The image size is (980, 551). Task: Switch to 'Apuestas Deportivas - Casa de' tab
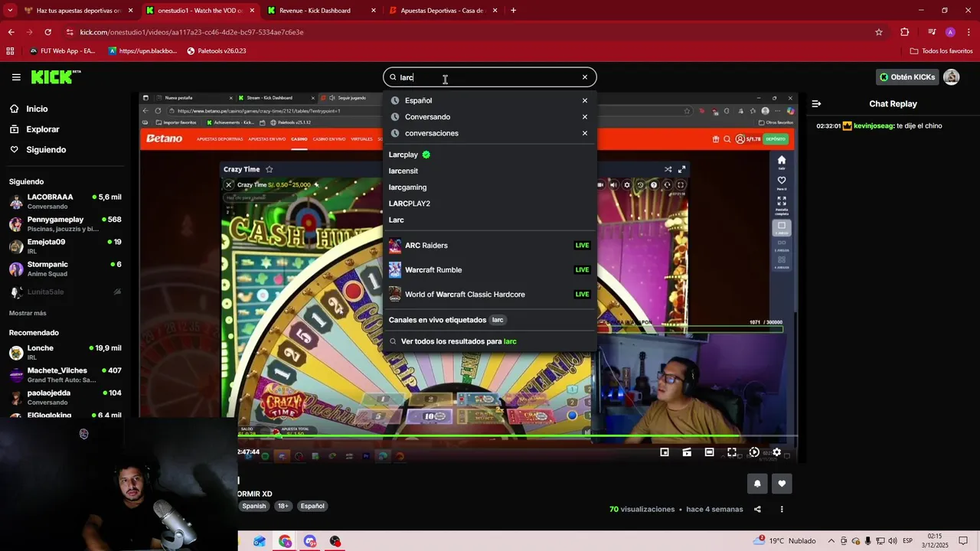[443, 11]
